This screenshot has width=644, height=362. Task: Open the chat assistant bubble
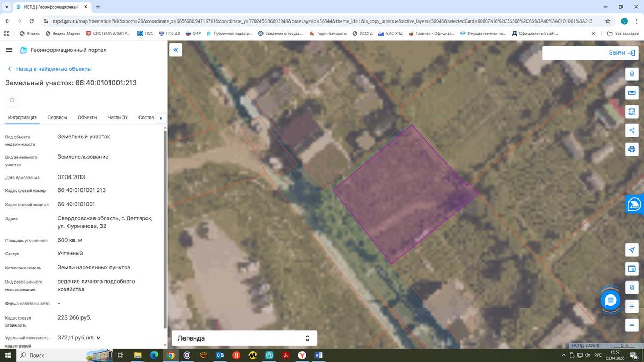click(x=610, y=300)
